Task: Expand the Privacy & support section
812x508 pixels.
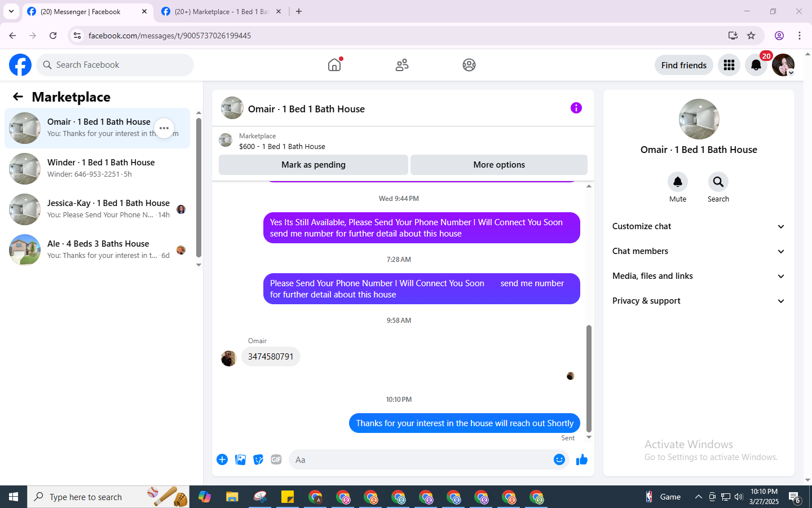Action: coord(699,301)
